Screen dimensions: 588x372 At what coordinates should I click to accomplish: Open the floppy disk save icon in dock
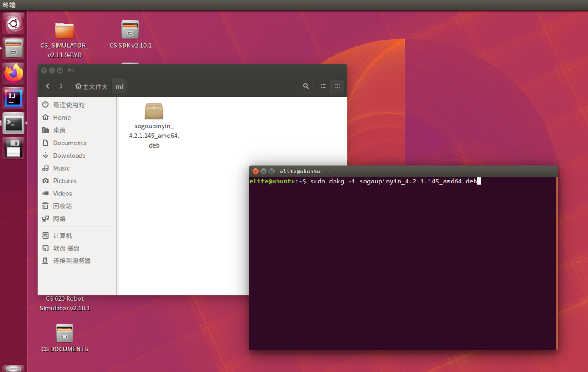[x=13, y=148]
